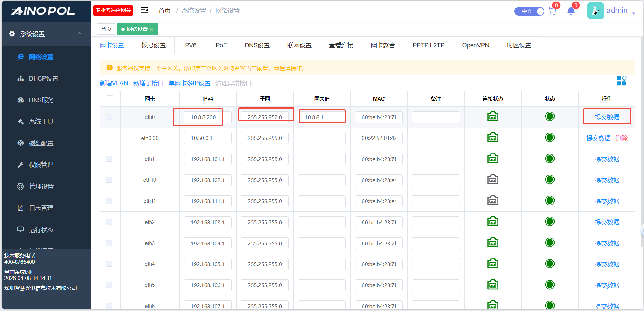Collapse the 系统设置 sidebar section

(79, 34)
